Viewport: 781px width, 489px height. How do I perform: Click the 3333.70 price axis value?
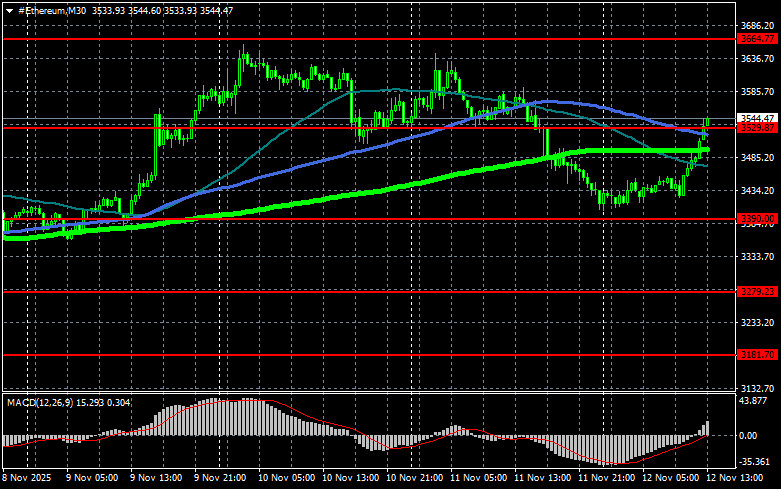pyautogui.click(x=757, y=256)
